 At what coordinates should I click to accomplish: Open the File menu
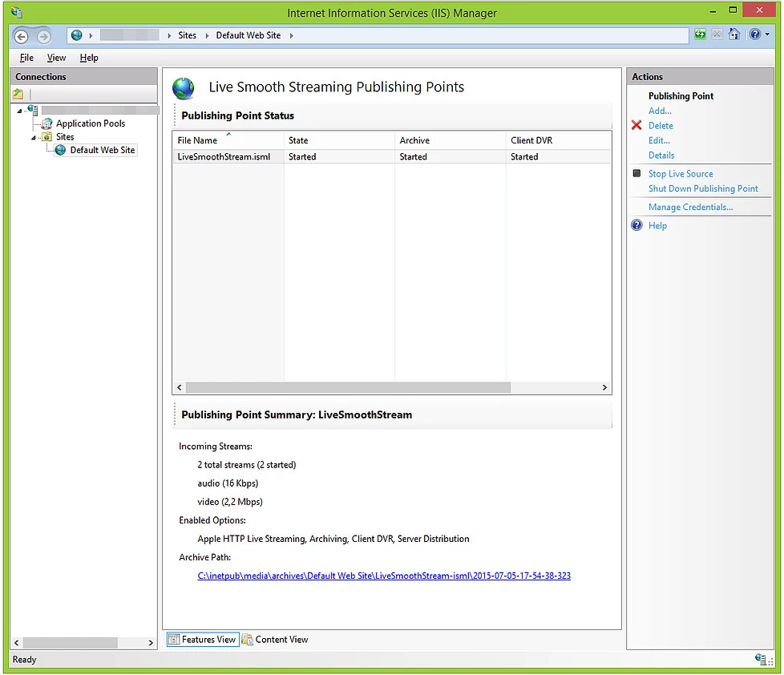click(26, 58)
